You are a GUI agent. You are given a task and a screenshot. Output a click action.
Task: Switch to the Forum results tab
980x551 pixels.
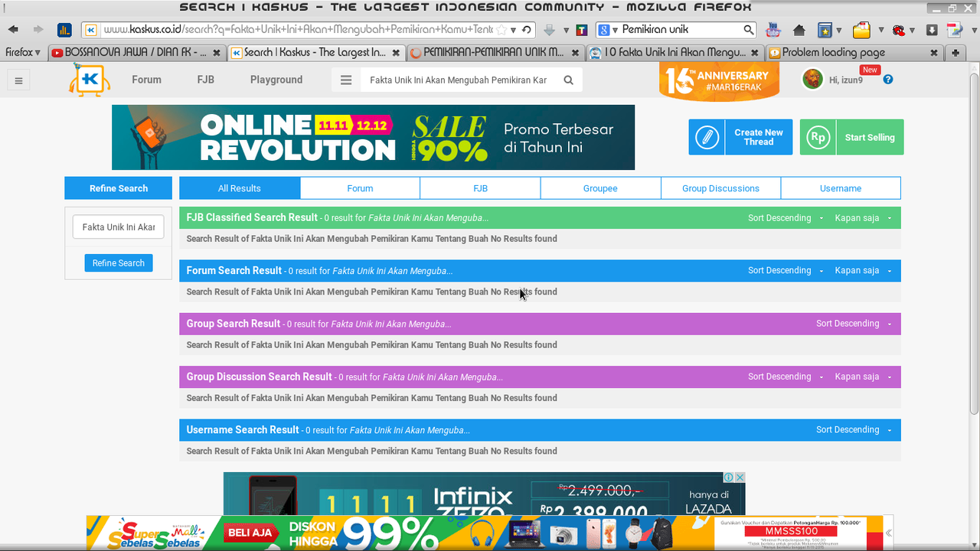coord(360,188)
